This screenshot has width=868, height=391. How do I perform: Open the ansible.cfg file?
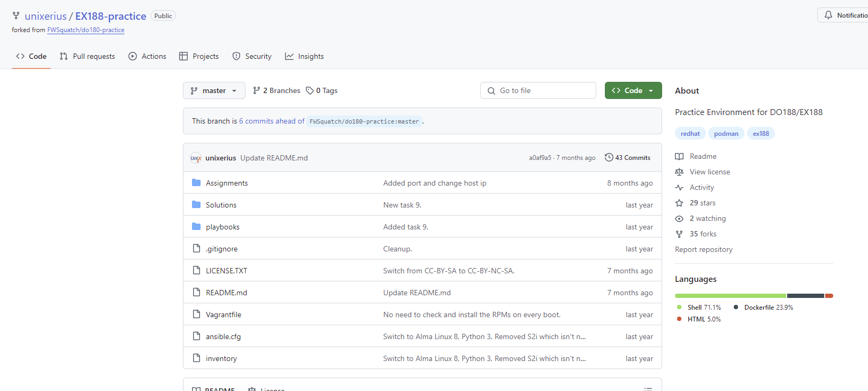pyautogui.click(x=223, y=336)
